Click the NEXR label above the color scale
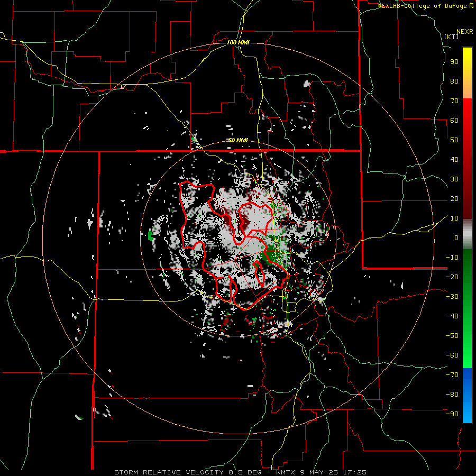 click(x=465, y=32)
